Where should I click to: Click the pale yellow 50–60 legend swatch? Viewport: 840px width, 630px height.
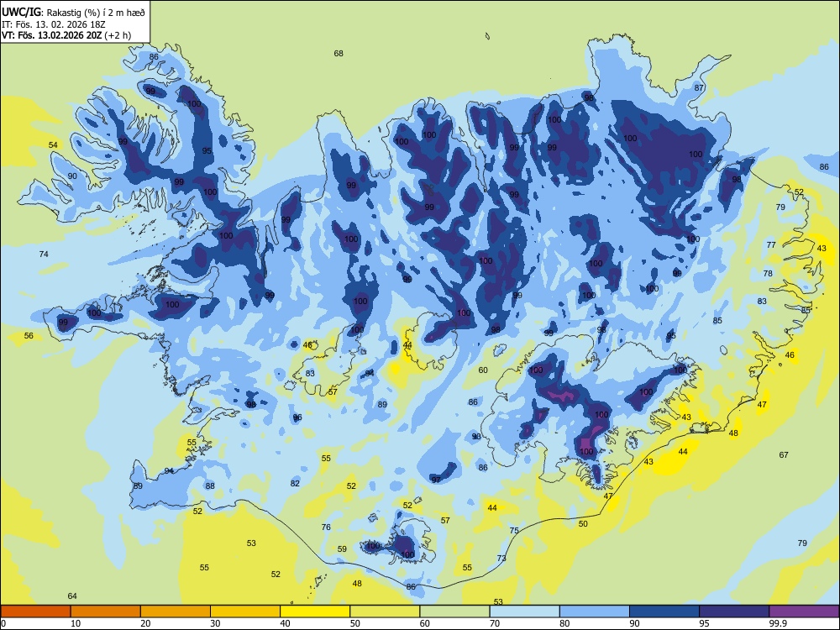pyautogui.click(x=385, y=612)
